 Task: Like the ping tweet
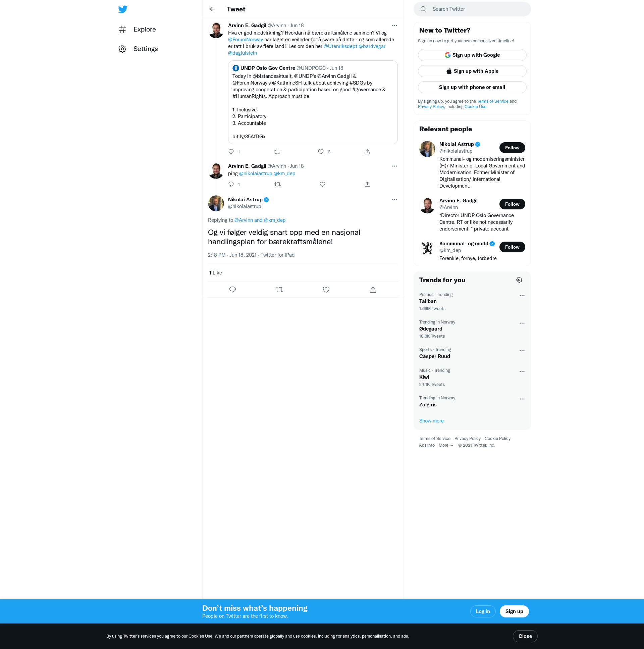(322, 185)
